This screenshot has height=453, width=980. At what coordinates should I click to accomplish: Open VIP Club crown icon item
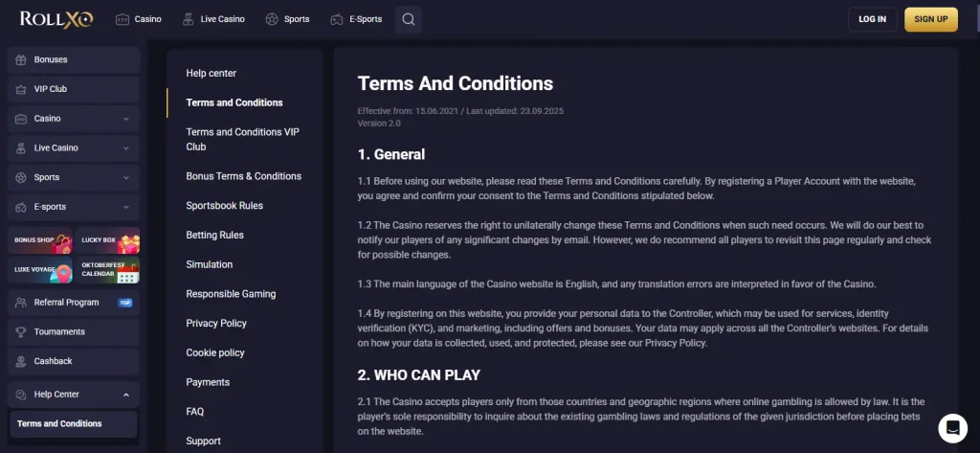(21, 89)
